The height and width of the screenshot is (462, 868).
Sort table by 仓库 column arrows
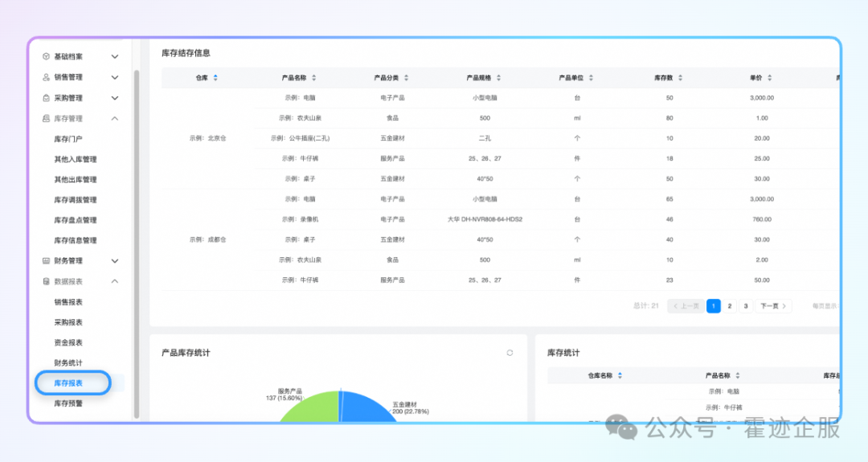pyautogui.click(x=215, y=78)
